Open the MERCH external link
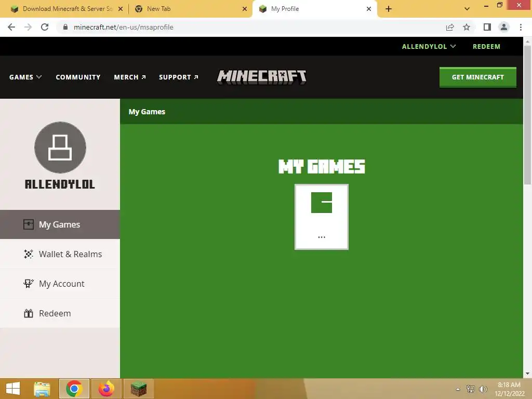The width and height of the screenshot is (532, 399). tap(129, 77)
